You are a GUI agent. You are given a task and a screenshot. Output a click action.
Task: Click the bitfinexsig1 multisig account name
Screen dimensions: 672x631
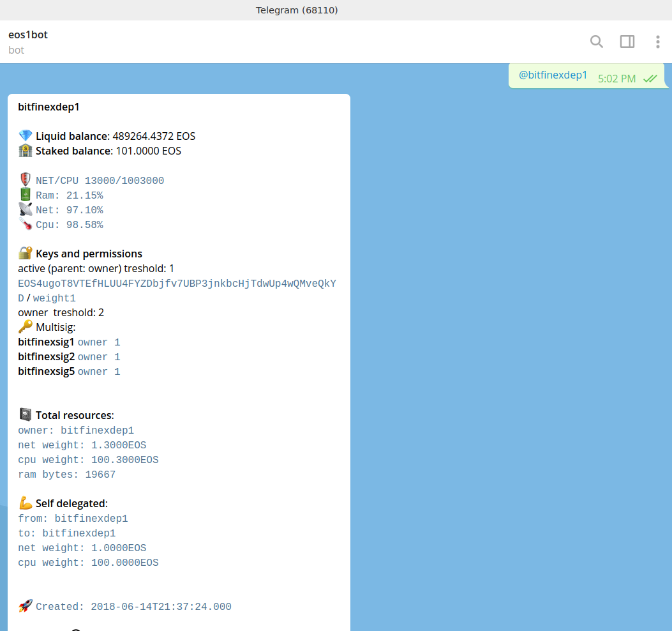[x=47, y=342]
